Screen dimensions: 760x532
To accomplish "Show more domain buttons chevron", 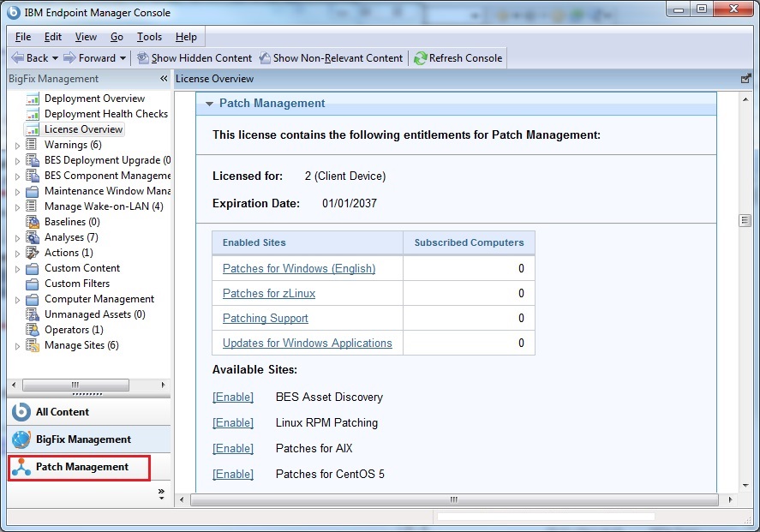I will (x=161, y=493).
